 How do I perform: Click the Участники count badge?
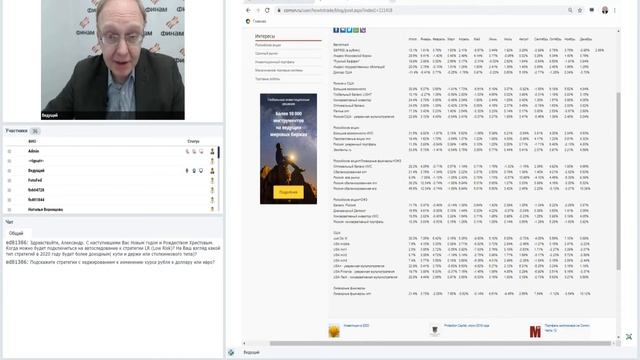(x=35, y=131)
